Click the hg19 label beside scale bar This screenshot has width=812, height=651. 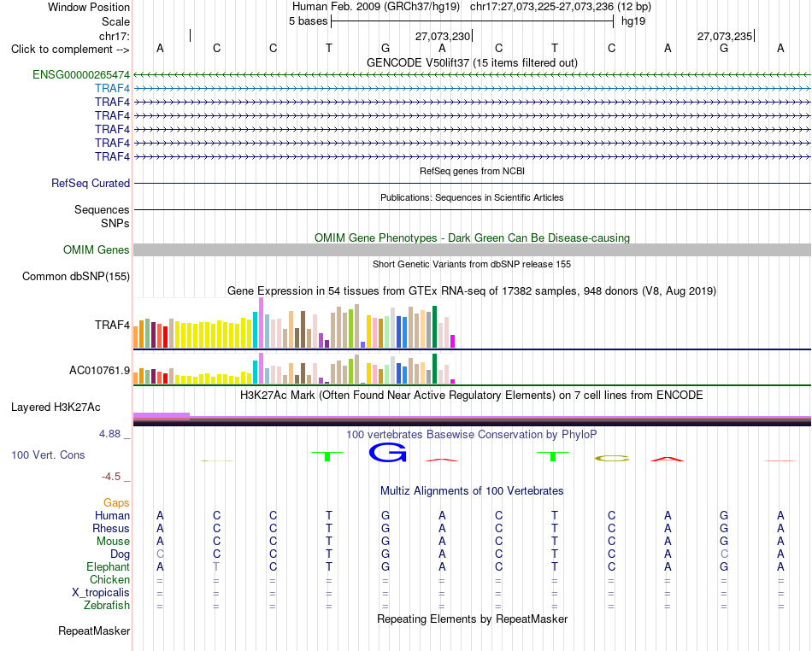[x=633, y=21]
